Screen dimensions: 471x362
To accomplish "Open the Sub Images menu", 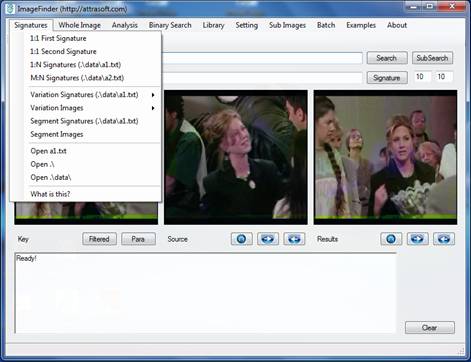I will point(287,25).
